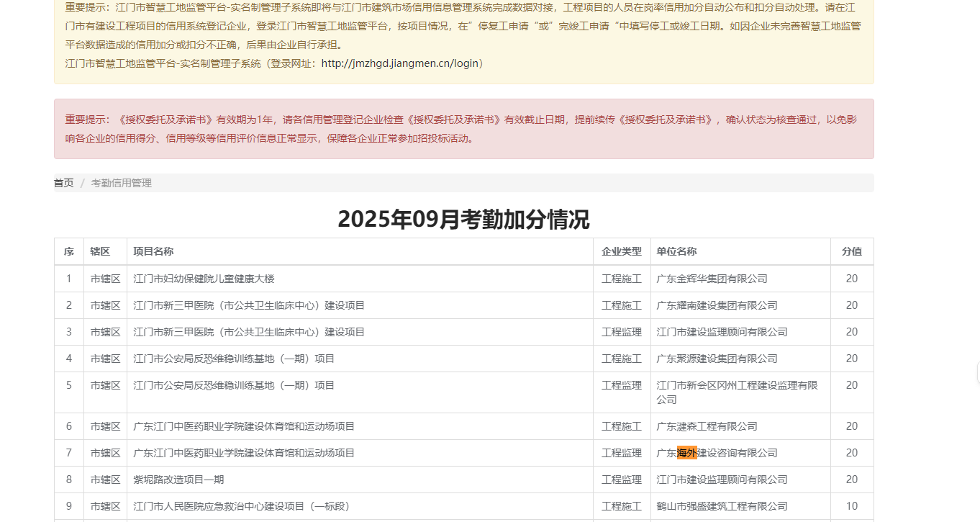
Task: Click the 项目名称 column header
Action: point(153,251)
